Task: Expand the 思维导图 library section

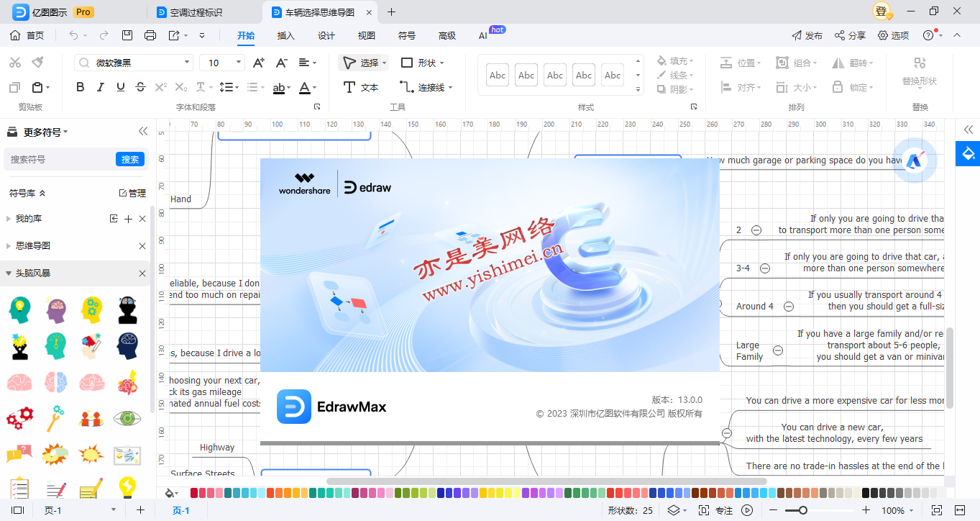Action: pos(9,245)
